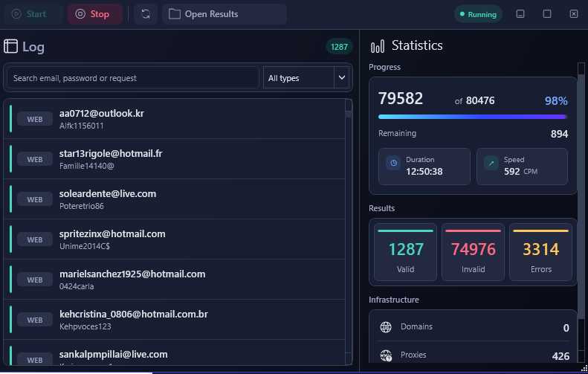Click the Remaining value 894
588x374 pixels.
[x=559, y=134]
